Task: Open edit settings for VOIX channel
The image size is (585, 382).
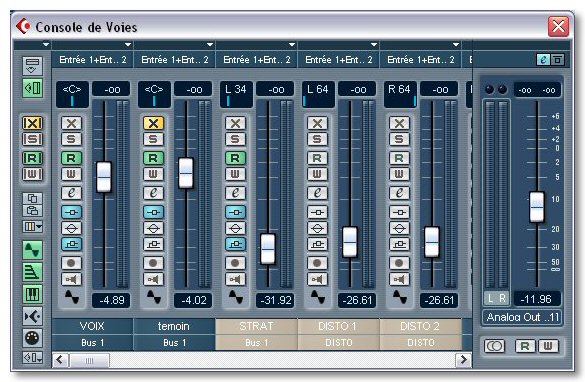Action: point(71,193)
